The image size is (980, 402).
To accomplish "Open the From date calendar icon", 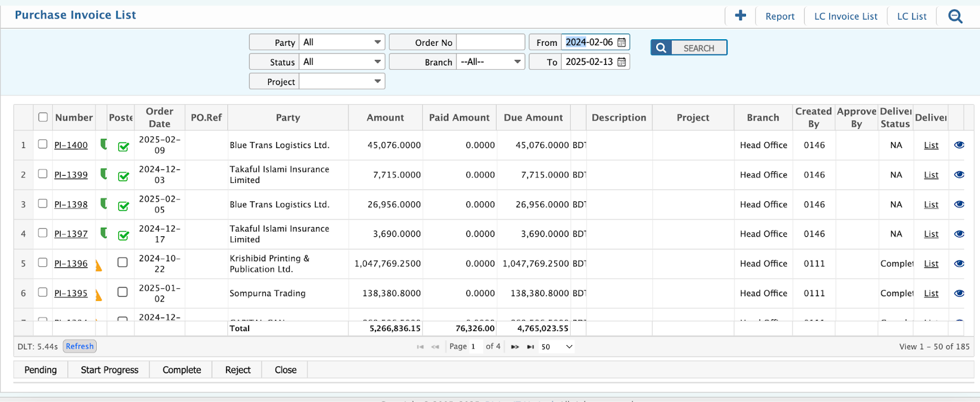I will tap(622, 42).
